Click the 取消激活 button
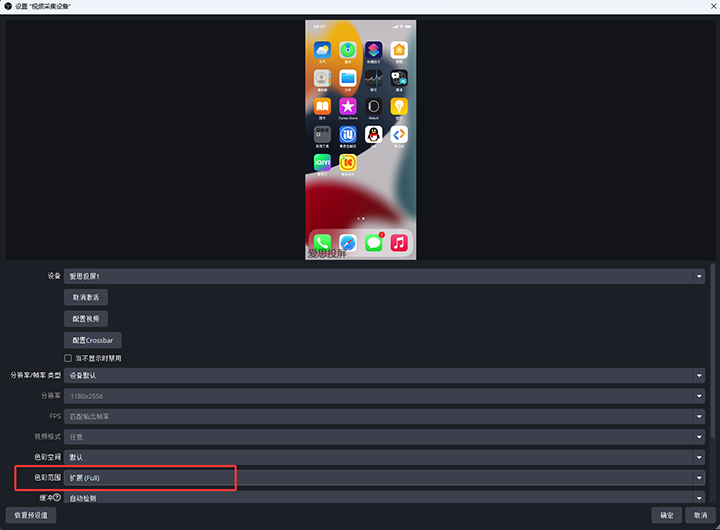The image size is (720, 530). 86,297
